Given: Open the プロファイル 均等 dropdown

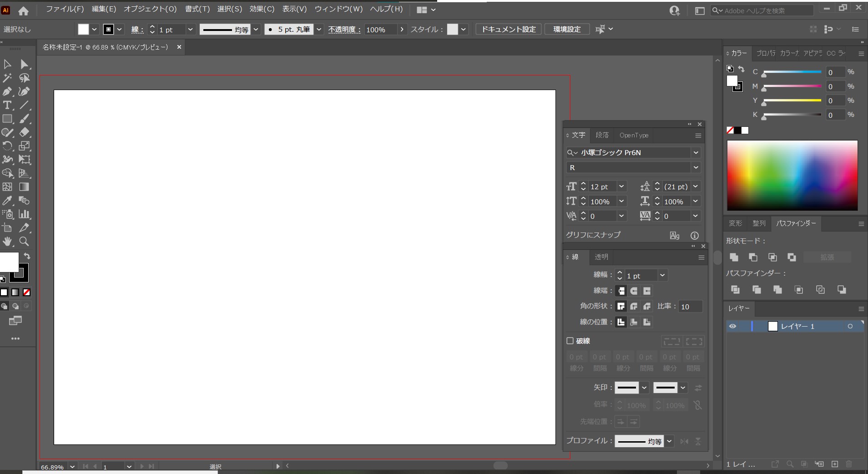Looking at the screenshot, I should pos(669,441).
